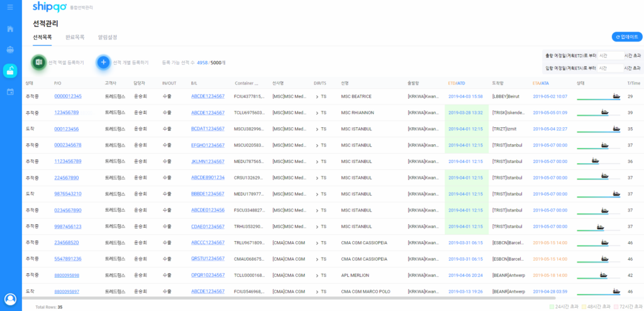Open the hamburger menu in the sidebar
The height and width of the screenshot is (311, 644).
point(10,8)
